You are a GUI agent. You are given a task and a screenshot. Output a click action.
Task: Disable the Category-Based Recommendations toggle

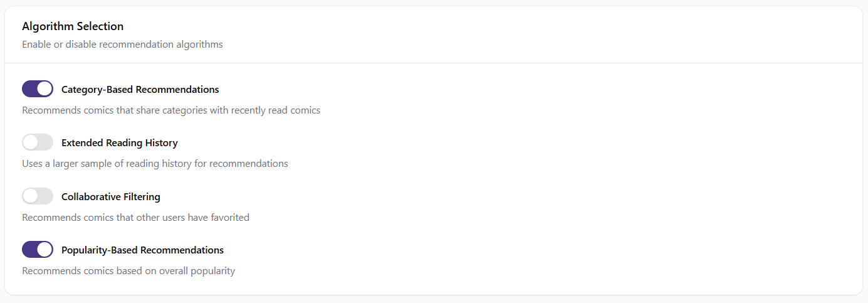coord(38,89)
